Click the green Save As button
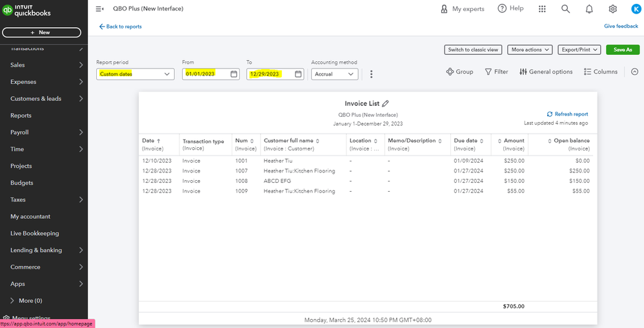The width and height of the screenshot is (644, 328). [x=622, y=50]
